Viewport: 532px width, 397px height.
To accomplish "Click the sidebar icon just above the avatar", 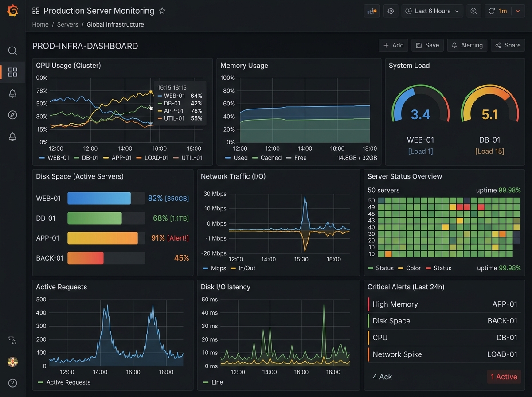I will coord(12,340).
